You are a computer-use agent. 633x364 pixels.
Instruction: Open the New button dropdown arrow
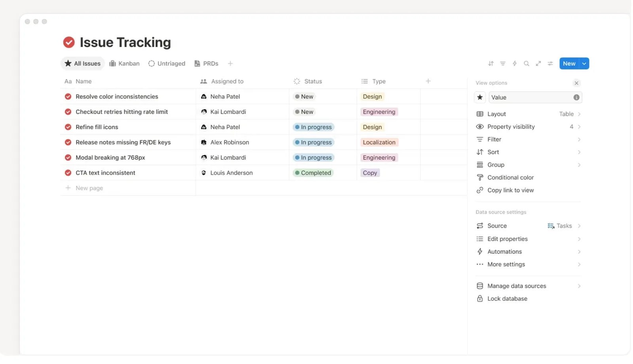click(584, 64)
